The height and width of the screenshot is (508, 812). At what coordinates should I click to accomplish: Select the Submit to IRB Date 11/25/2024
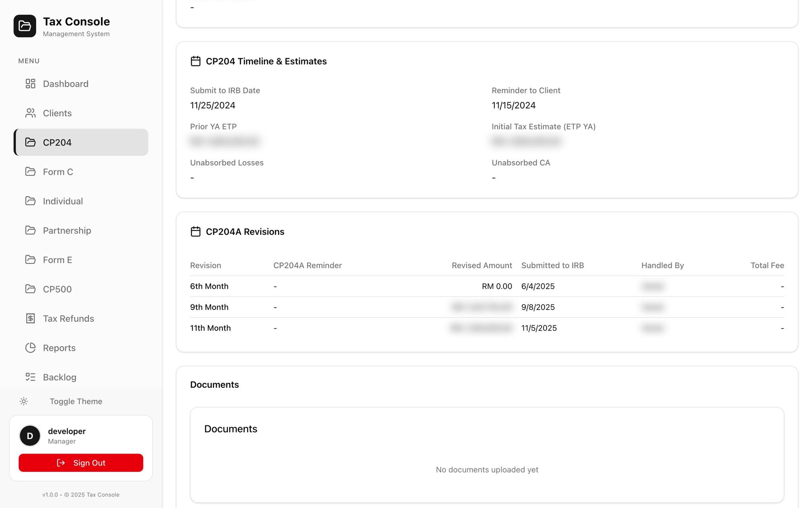pyautogui.click(x=213, y=106)
